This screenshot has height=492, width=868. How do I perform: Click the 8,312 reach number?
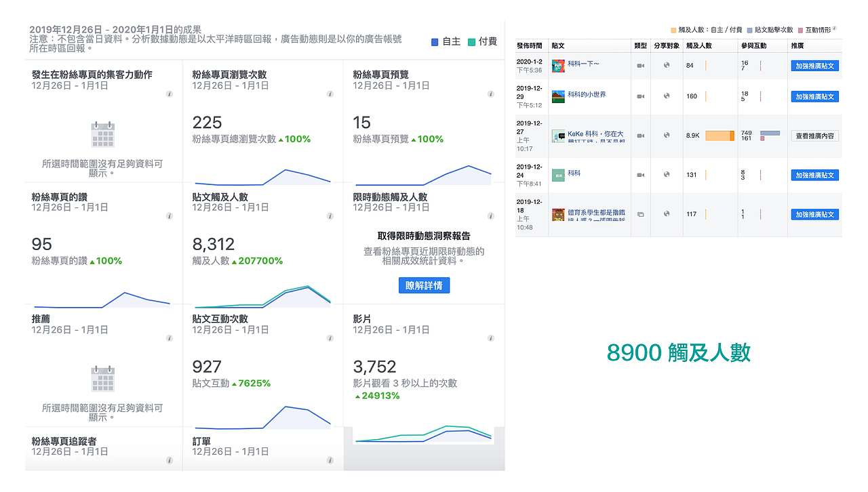click(214, 244)
